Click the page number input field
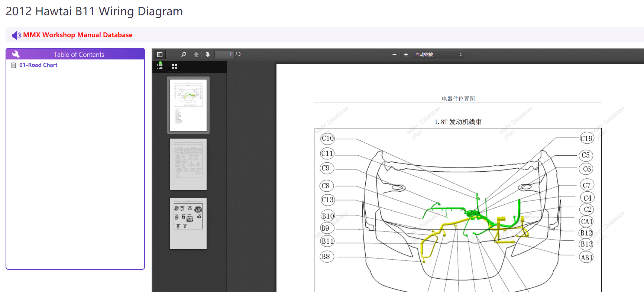 pyautogui.click(x=224, y=54)
